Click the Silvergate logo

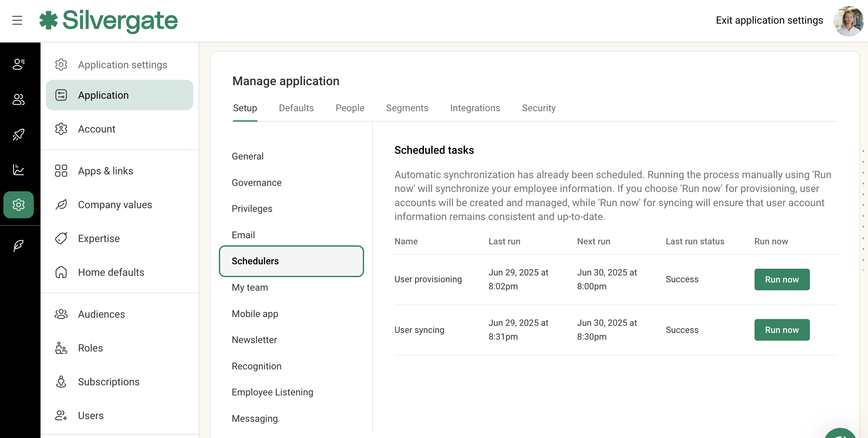(x=108, y=21)
